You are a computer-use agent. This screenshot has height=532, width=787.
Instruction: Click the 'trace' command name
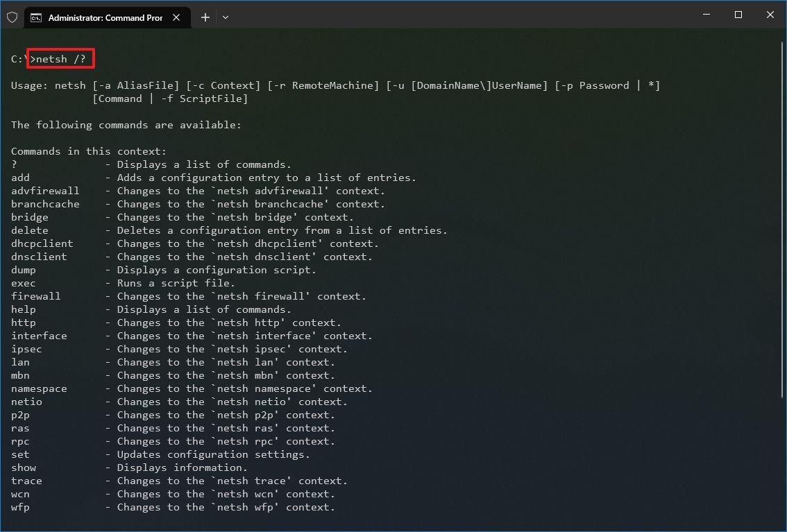click(x=26, y=481)
